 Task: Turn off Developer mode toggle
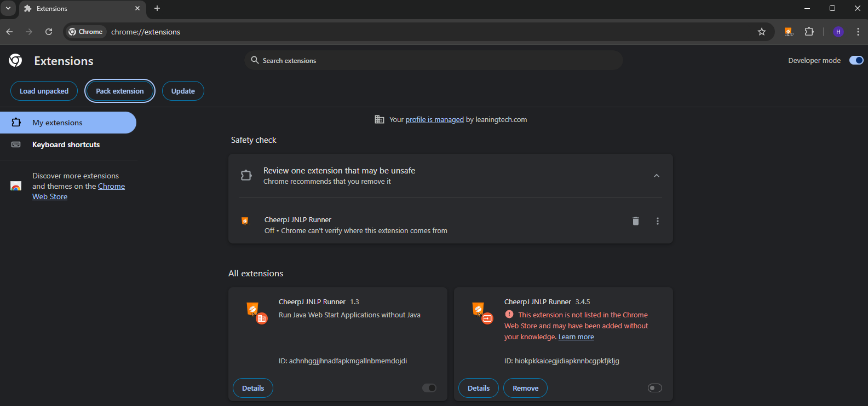[x=856, y=60]
